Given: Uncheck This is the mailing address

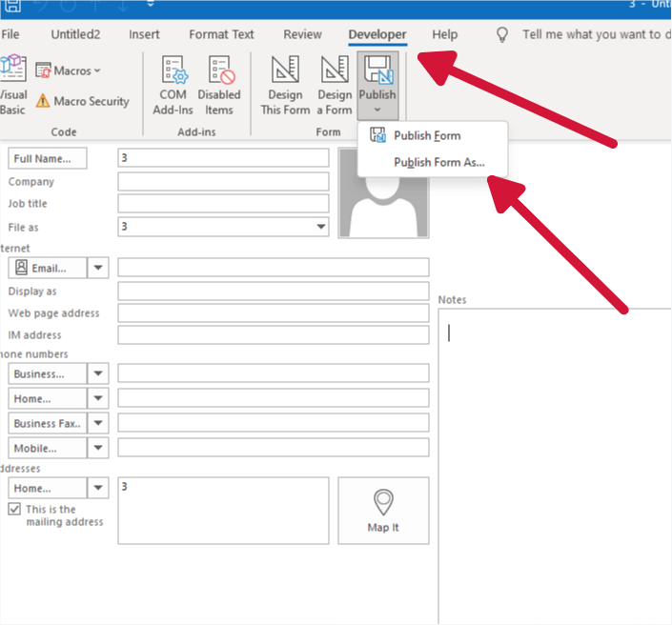Looking at the screenshot, I should (14, 509).
